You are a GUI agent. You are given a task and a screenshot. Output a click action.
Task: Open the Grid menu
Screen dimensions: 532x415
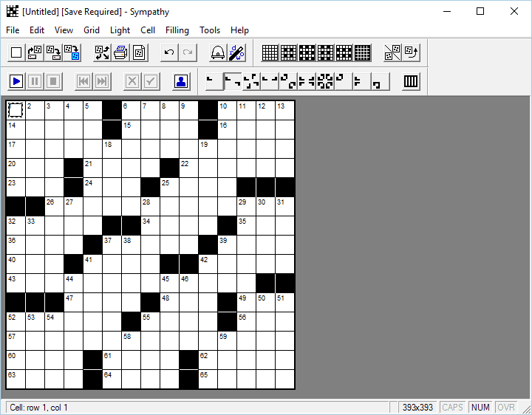[92, 30]
